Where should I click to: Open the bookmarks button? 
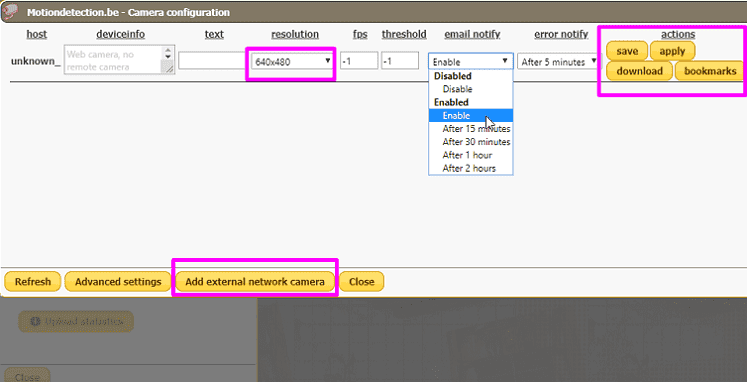pos(710,71)
